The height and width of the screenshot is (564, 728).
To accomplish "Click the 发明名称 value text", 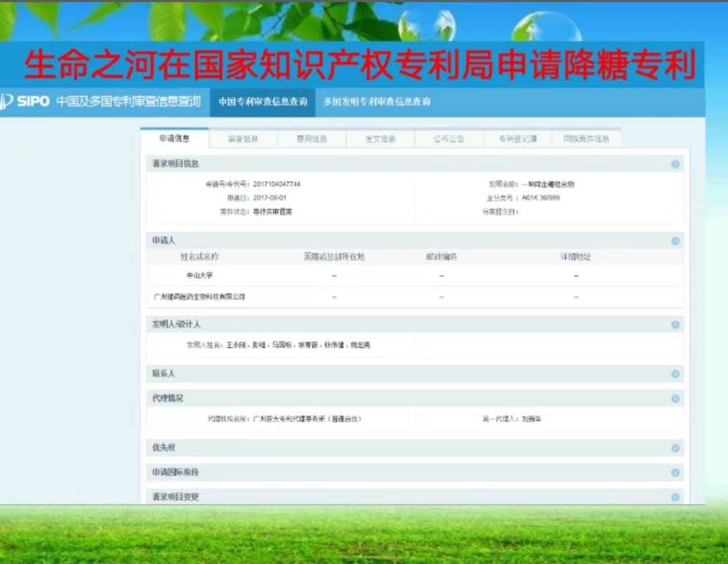I will pos(548,184).
